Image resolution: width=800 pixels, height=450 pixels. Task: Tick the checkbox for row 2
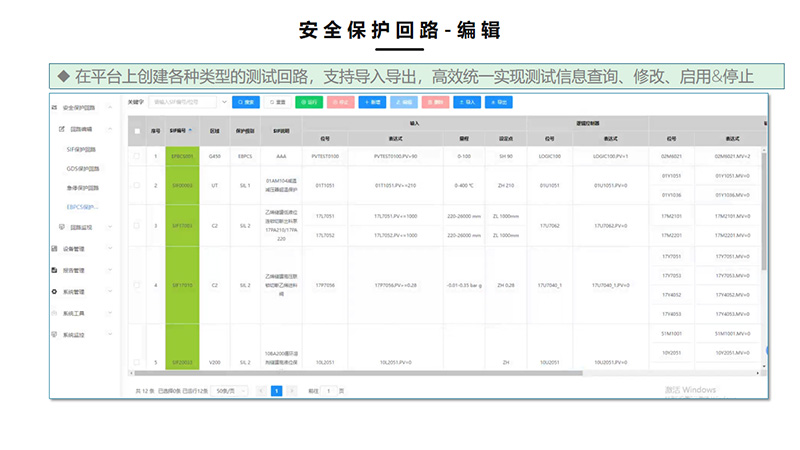click(137, 185)
